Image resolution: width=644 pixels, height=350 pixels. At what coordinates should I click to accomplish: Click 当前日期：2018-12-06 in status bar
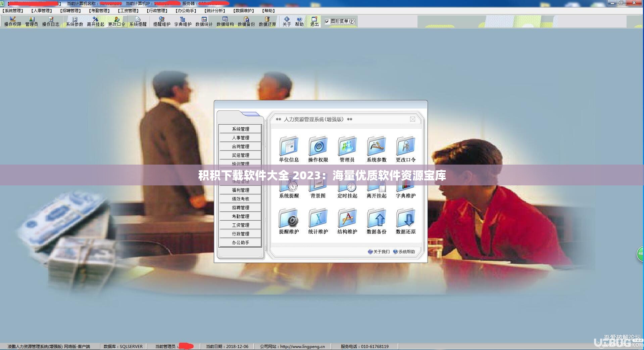[x=227, y=346]
